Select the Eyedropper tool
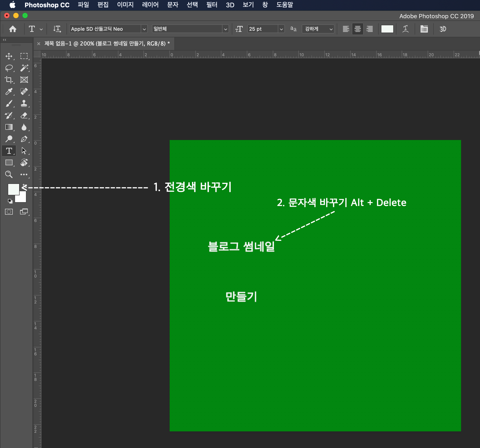This screenshot has height=448, width=480. (x=9, y=92)
